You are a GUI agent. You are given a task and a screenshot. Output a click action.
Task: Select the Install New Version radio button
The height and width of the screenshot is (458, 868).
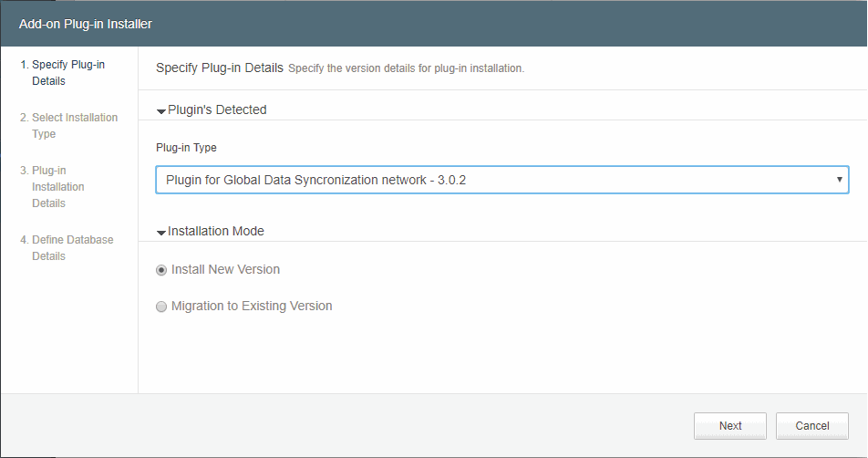click(x=161, y=270)
